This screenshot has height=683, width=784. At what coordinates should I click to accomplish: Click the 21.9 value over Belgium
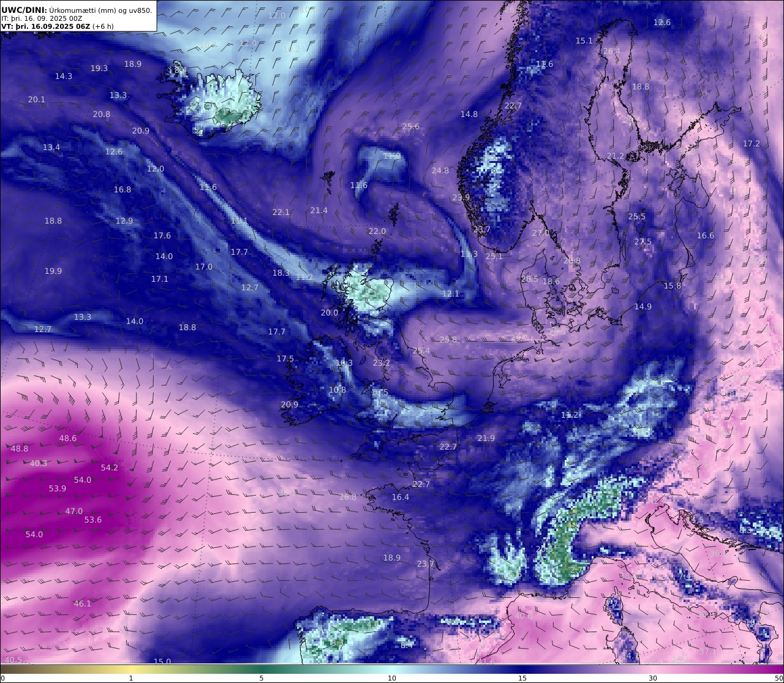coord(486,438)
